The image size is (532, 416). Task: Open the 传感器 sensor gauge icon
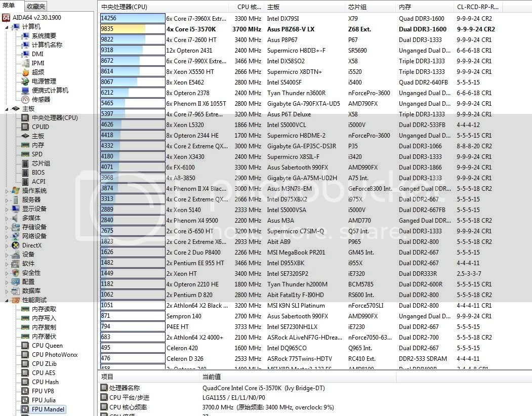25,100
